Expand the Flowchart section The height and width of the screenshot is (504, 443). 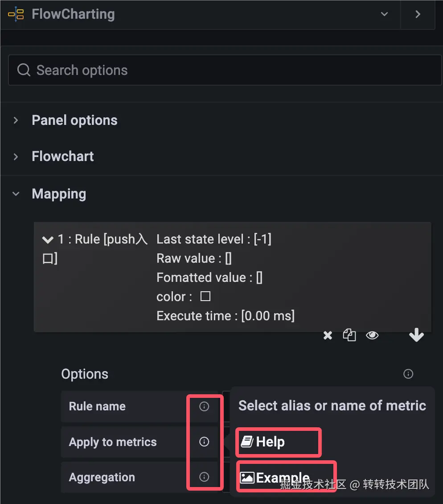tap(16, 157)
